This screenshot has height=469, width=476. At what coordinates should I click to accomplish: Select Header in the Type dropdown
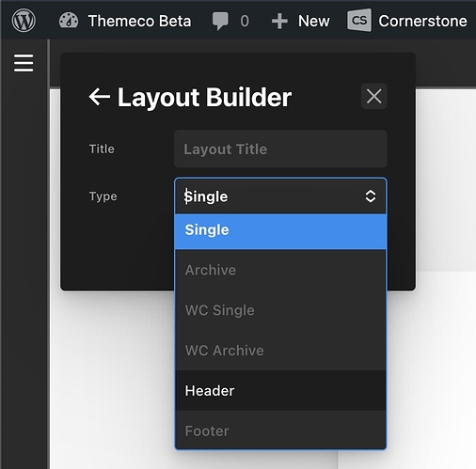280,390
